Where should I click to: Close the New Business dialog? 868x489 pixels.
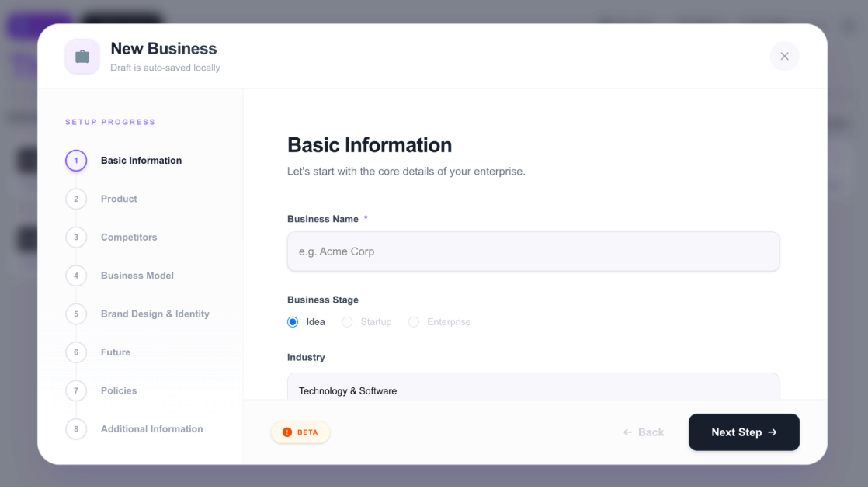pos(784,56)
